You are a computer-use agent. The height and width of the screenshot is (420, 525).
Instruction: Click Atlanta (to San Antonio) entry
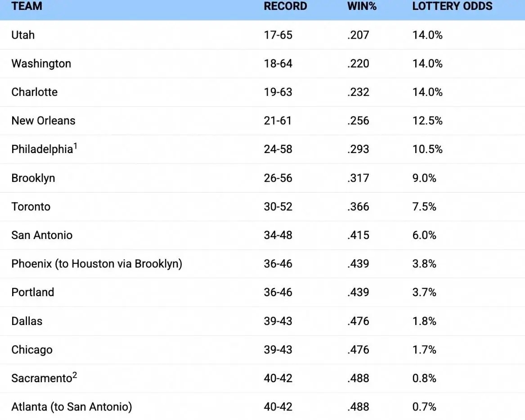coord(72,407)
